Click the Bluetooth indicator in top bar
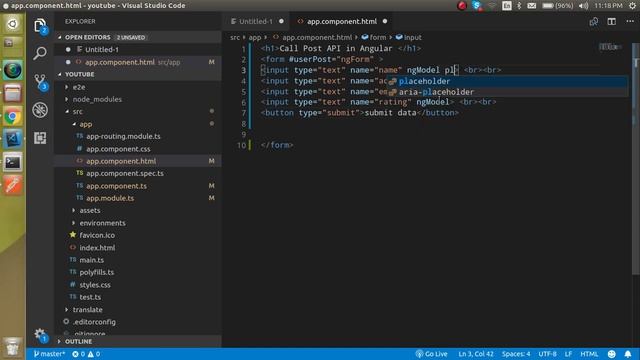 [x=519, y=6]
